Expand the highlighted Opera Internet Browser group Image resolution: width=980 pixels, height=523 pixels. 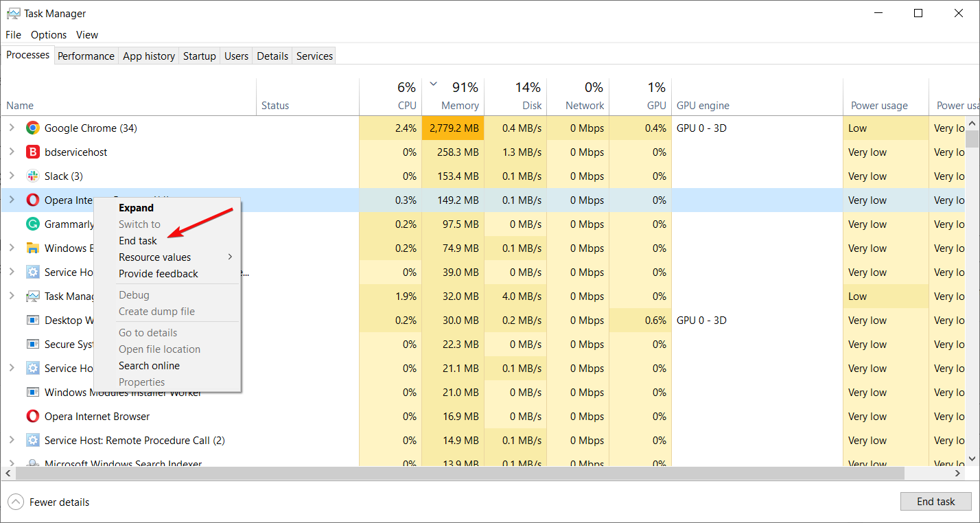point(11,200)
